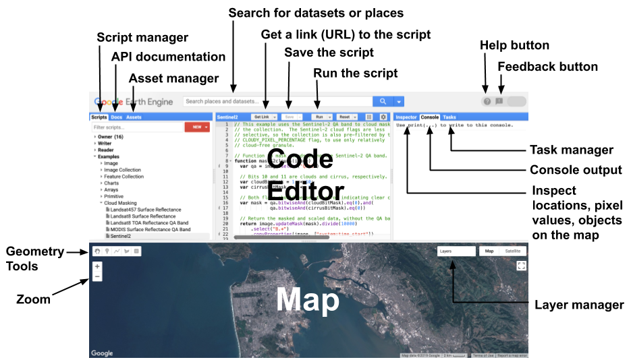Select the hand pan tool on map
The image size is (631, 364).
pyautogui.click(x=97, y=251)
